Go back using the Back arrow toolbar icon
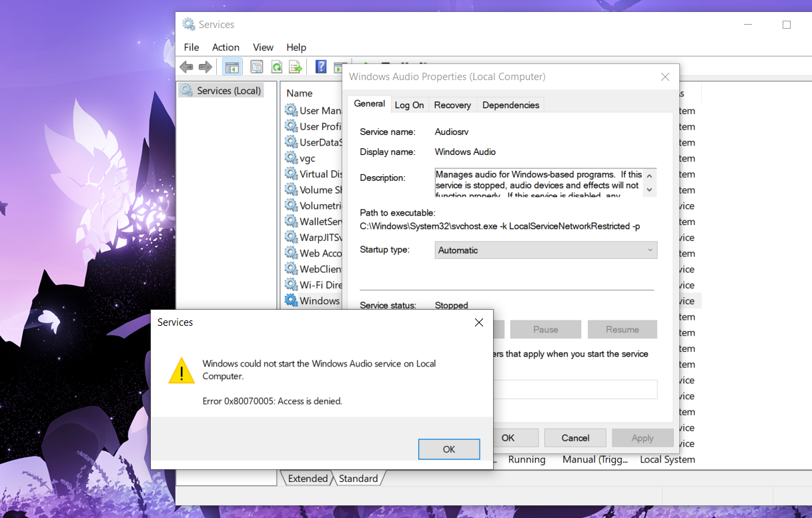The image size is (812, 518). pos(186,67)
